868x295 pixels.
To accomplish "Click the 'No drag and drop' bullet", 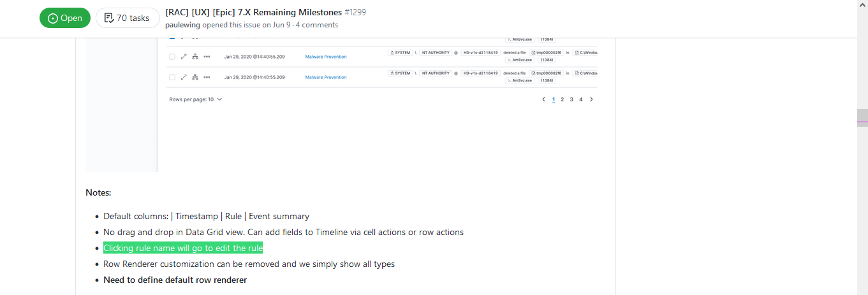I will coord(283,232).
